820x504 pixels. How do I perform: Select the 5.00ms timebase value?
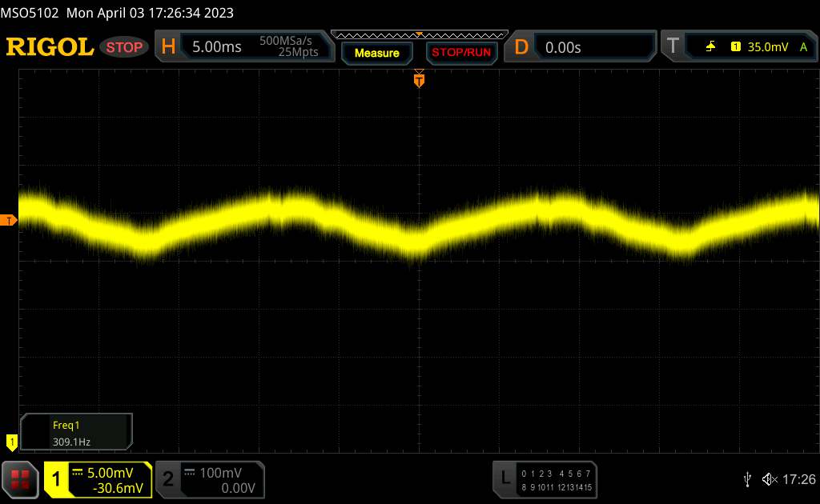[x=216, y=47]
